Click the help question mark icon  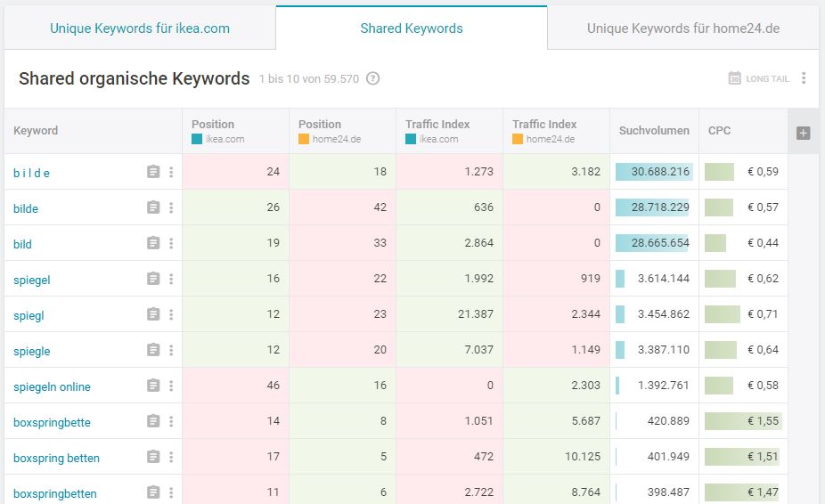coord(373,79)
